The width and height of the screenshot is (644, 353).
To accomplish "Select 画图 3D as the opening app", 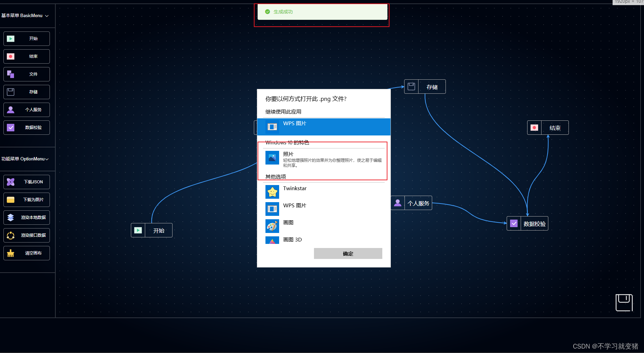I will [324, 240].
